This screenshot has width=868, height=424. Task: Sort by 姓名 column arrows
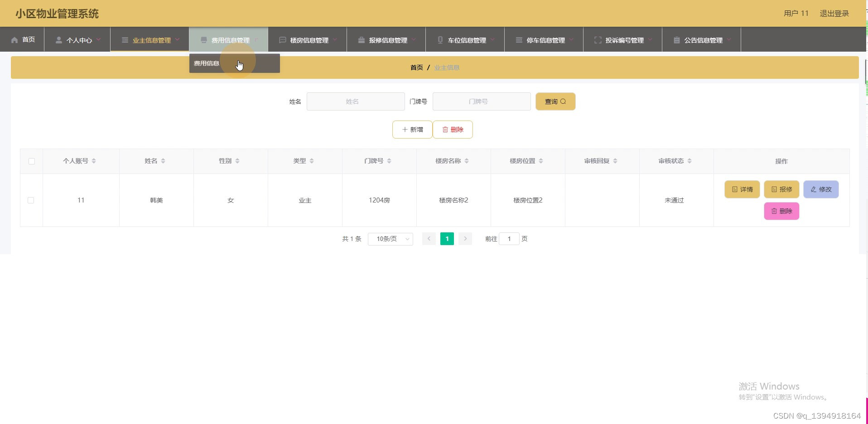tap(163, 161)
